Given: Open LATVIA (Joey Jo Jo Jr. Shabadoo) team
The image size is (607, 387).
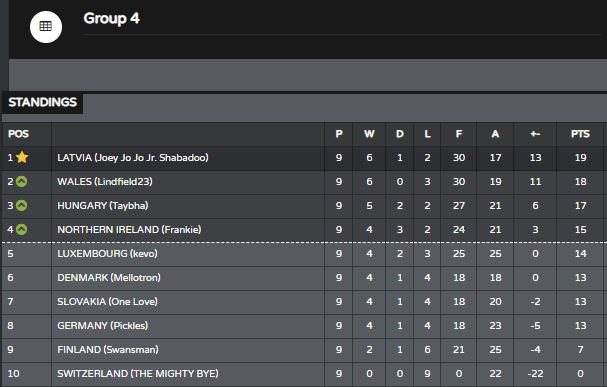Looking at the screenshot, I should [133, 158].
